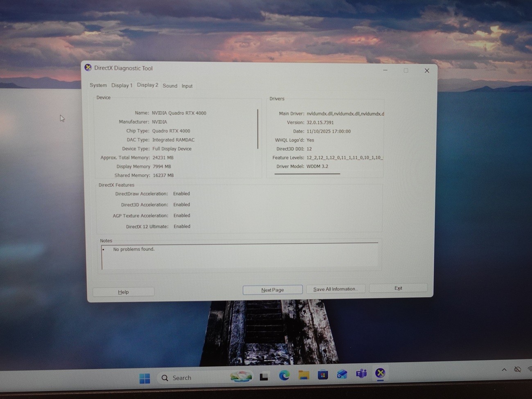Click the No problems found note
This screenshot has width=532, height=399.
134,249
